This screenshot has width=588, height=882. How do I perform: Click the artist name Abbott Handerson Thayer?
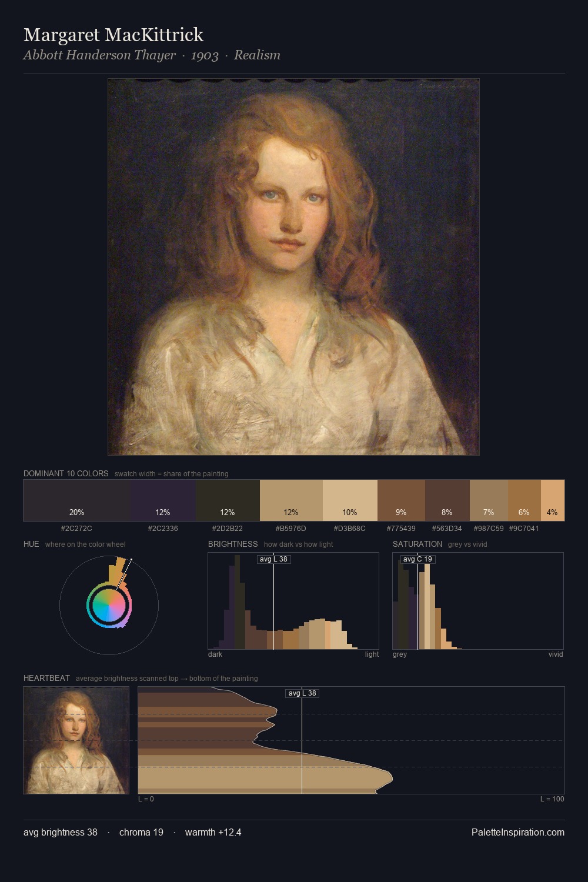(x=99, y=55)
